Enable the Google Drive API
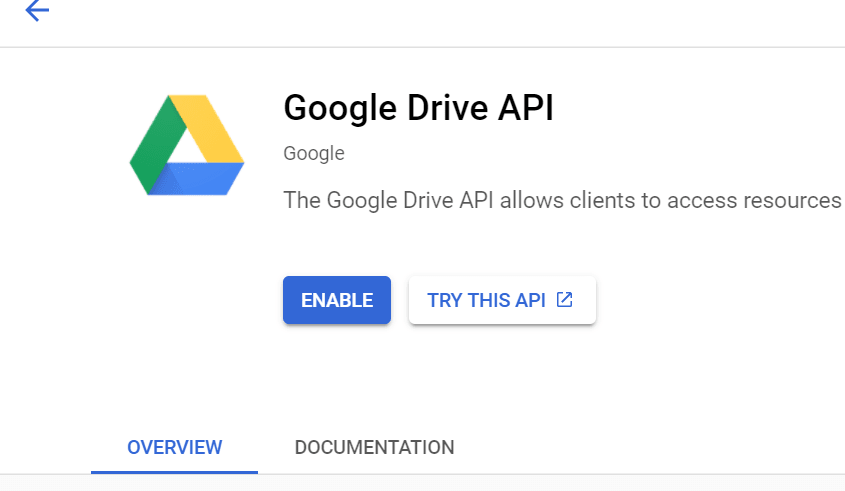This screenshot has height=491, width=845. point(337,300)
